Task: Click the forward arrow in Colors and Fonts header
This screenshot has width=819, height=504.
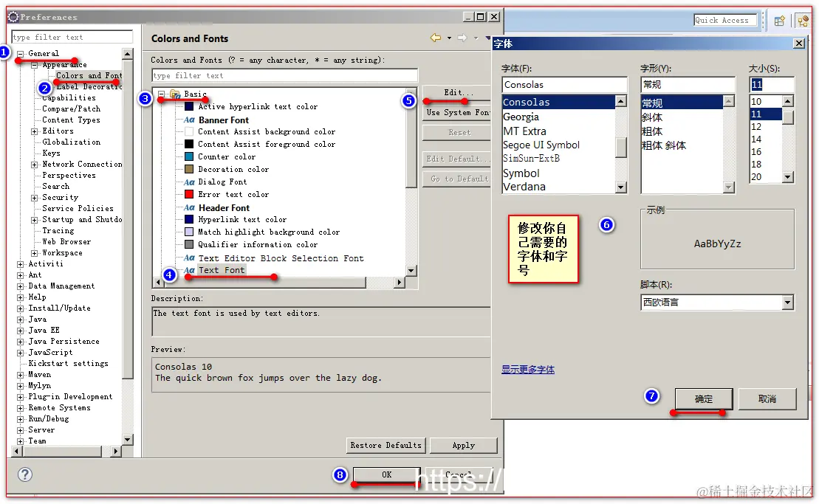Action: click(x=462, y=38)
